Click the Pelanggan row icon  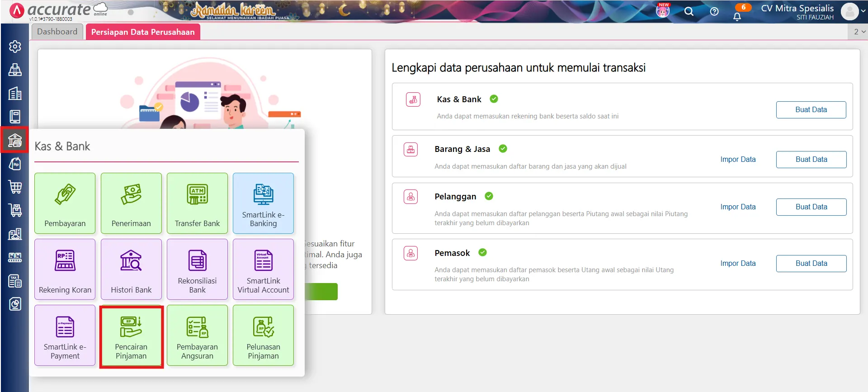coord(411,197)
